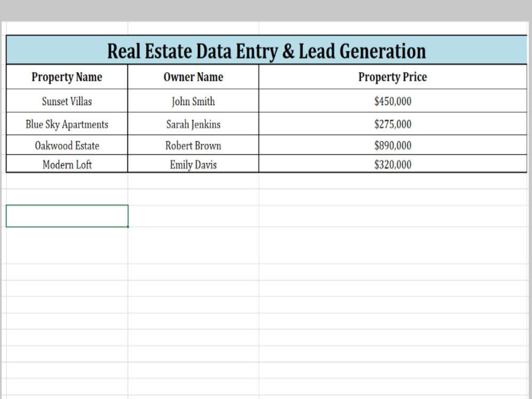Select the "Oakwood Estate" cell
The width and height of the screenshot is (532, 399).
[67, 145]
